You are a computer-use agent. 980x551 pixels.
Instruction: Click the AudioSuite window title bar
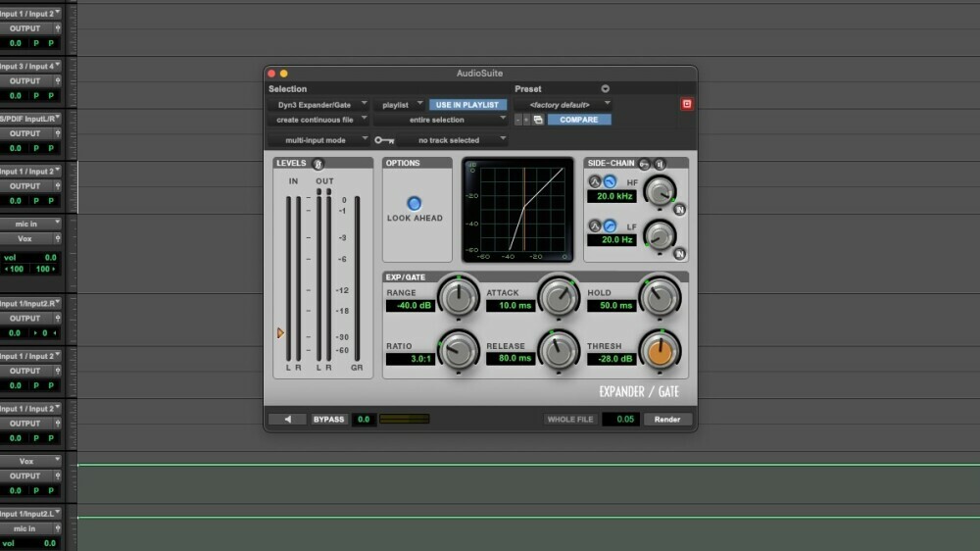(x=480, y=74)
